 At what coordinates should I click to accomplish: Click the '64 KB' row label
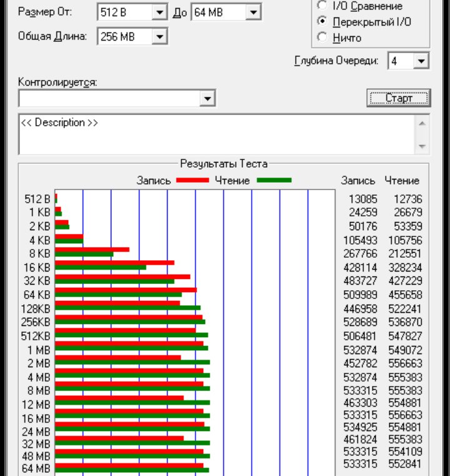(x=37, y=295)
